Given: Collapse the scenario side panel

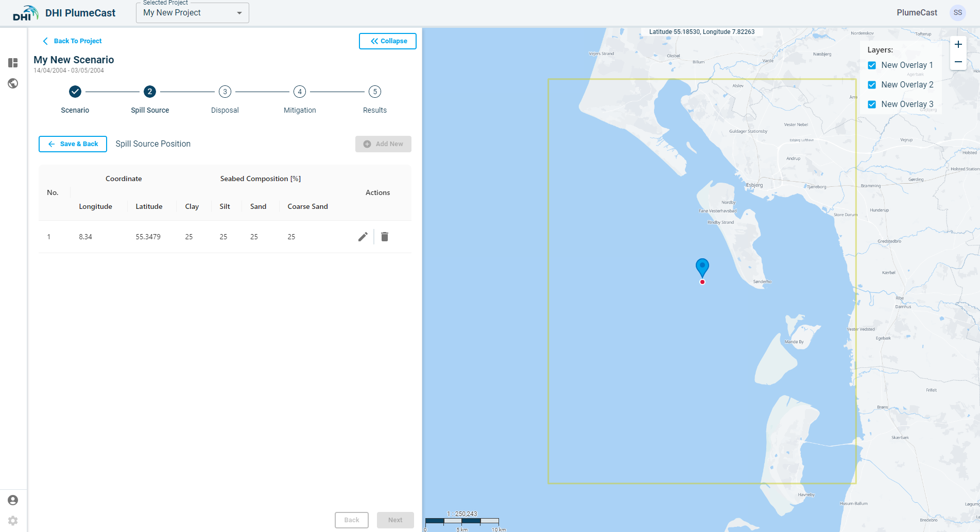Looking at the screenshot, I should point(388,41).
